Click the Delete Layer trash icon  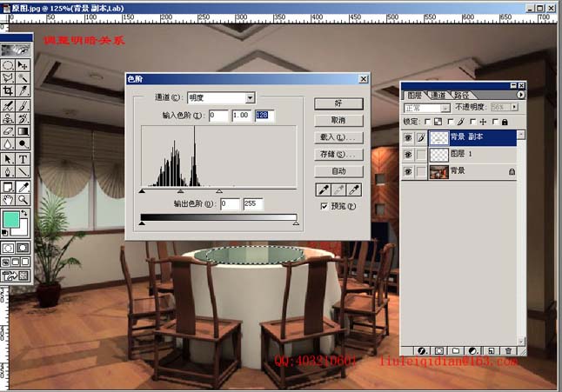tap(508, 351)
